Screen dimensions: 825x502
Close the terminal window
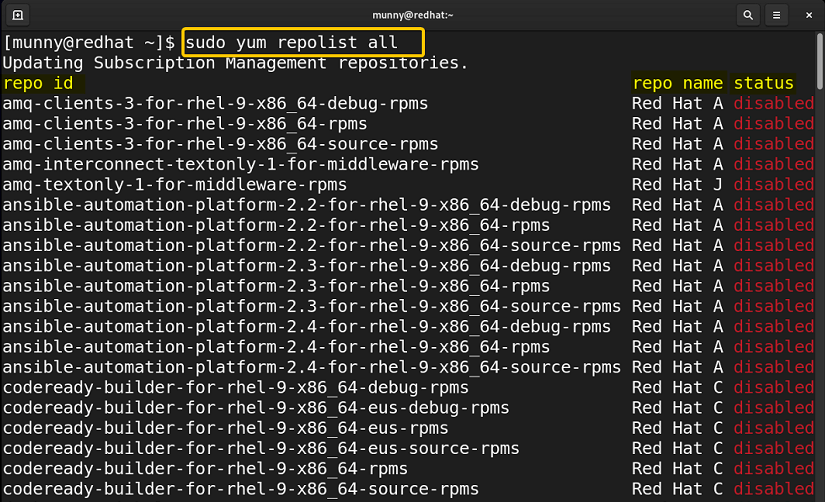pyautogui.click(x=809, y=15)
